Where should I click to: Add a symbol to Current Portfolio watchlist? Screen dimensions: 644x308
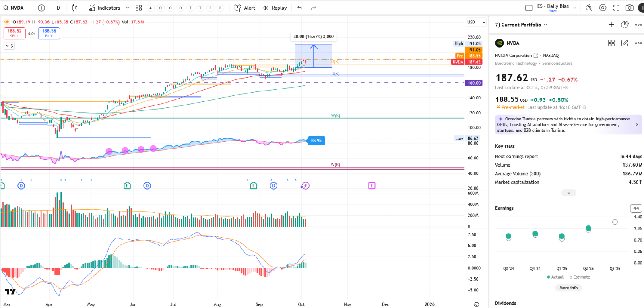611,25
